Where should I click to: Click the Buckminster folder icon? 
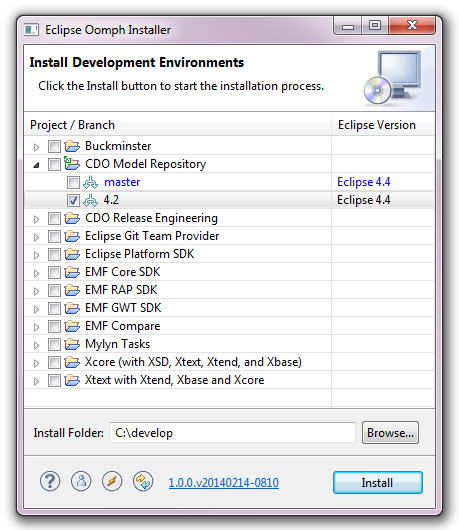(72, 146)
